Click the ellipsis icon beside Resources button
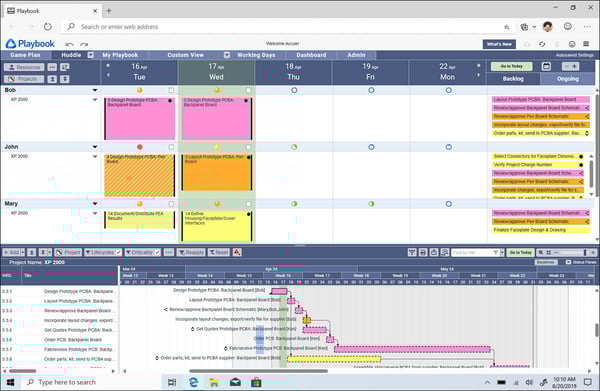600x391 pixels. pyautogui.click(x=52, y=67)
